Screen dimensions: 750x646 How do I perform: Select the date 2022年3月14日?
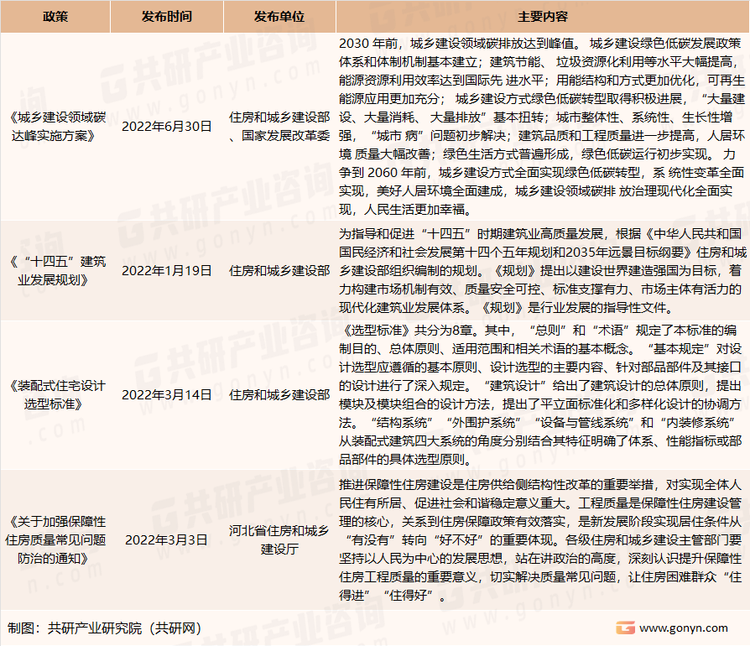click(166, 395)
